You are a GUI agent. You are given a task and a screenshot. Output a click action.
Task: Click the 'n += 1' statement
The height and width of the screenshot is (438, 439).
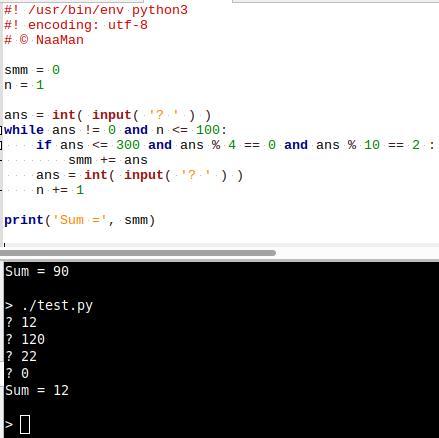[x=60, y=190]
